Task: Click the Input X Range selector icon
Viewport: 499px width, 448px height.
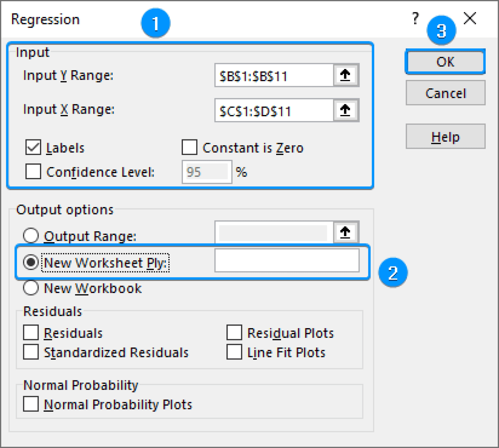Action: [345, 110]
